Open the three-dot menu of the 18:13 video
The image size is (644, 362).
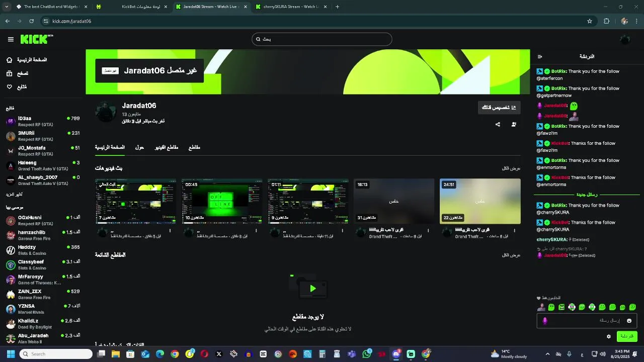coord(428,231)
